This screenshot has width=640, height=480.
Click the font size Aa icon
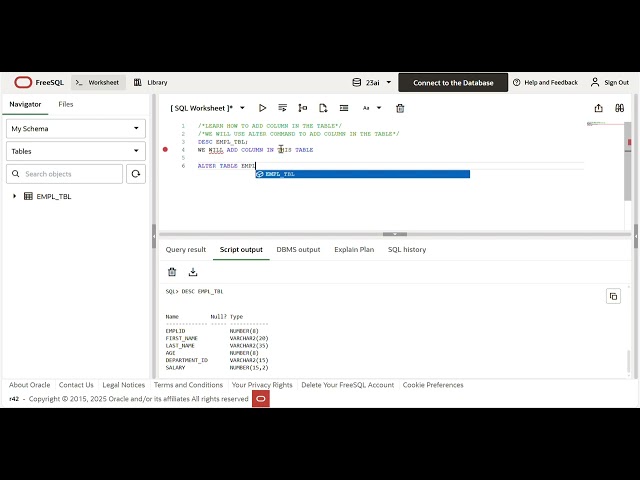[x=366, y=108]
